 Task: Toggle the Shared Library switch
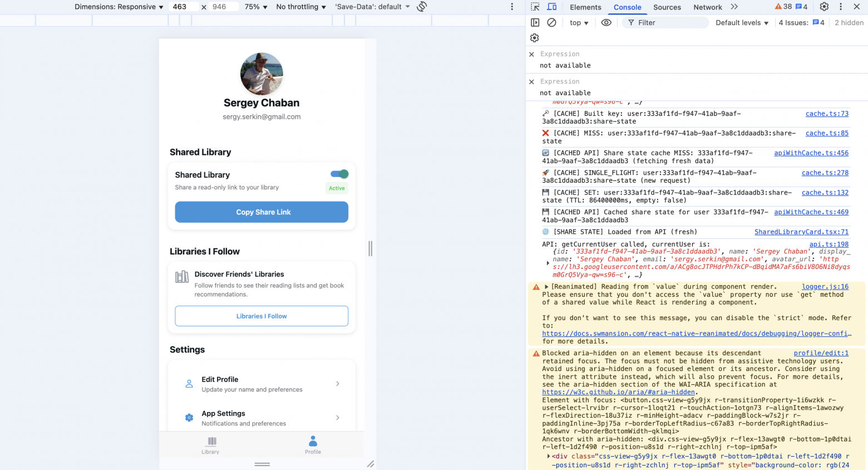click(339, 174)
